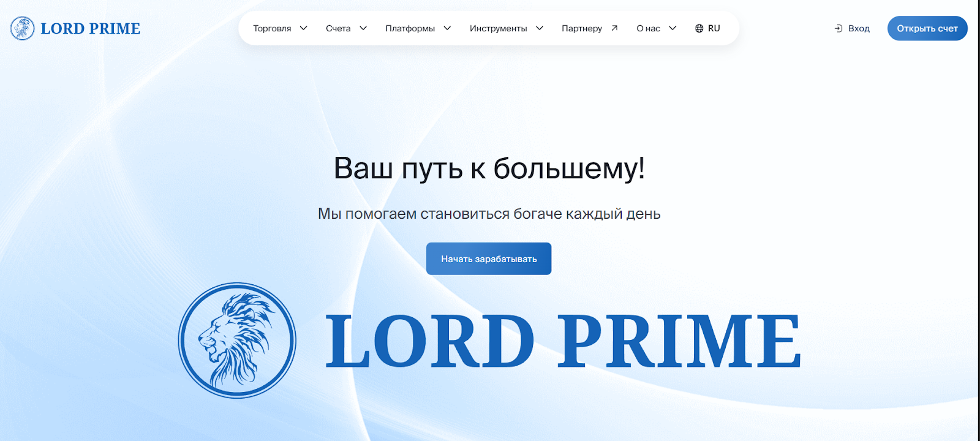Open the Торговля menu item
This screenshot has width=980, height=441.
(272, 29)
